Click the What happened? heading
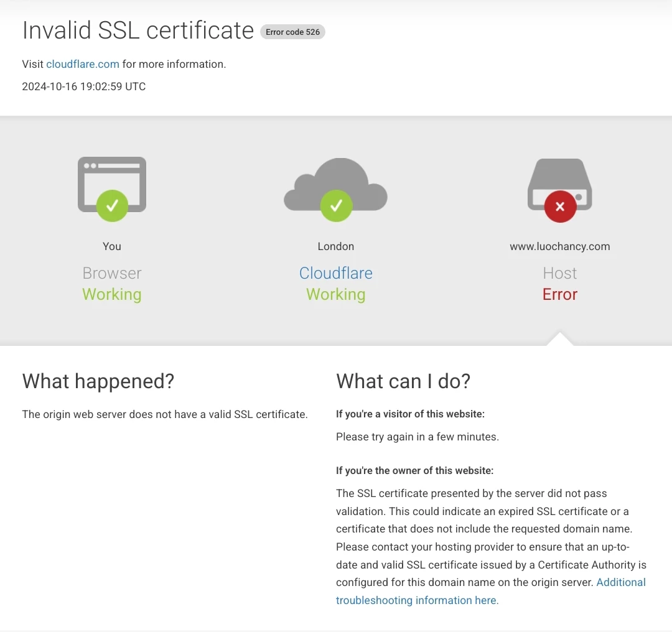672x637 pixels. tap(98, 381)
